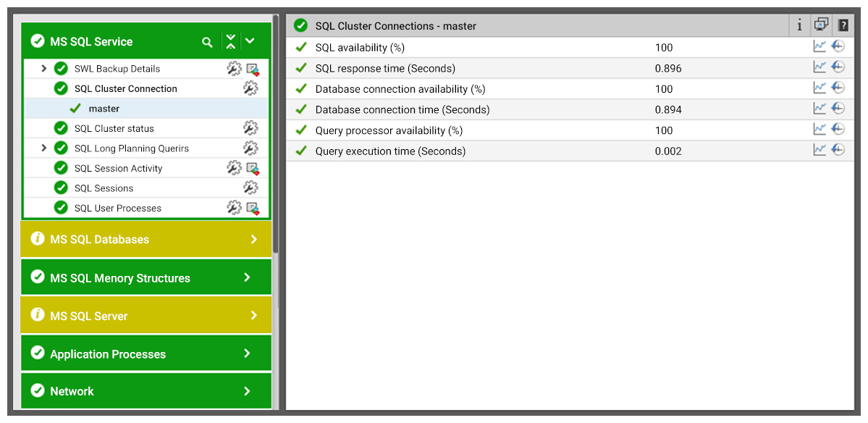The height and width of the screenshot is (423, 868).
Task: Open graph for Database connection availability
Action: click(819, 88)
